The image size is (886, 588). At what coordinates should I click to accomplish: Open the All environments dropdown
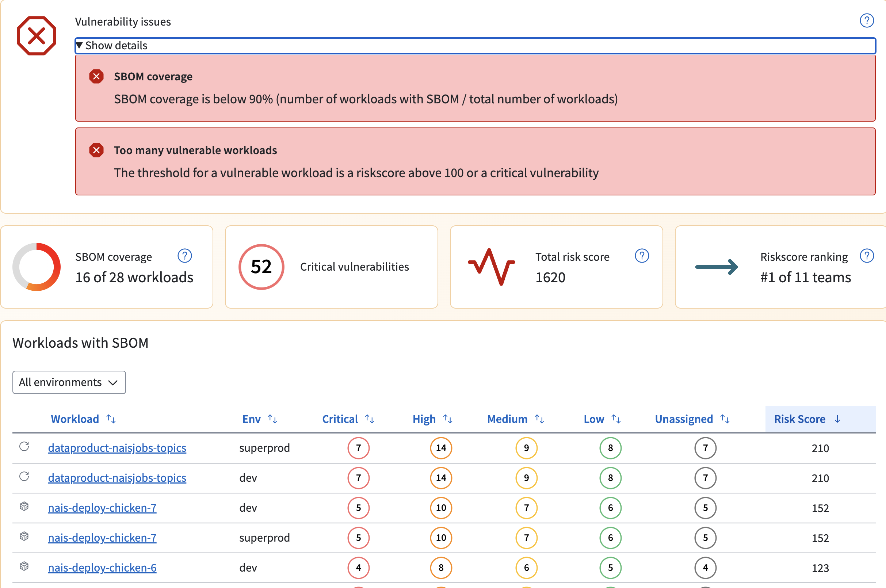coord(69,382)
